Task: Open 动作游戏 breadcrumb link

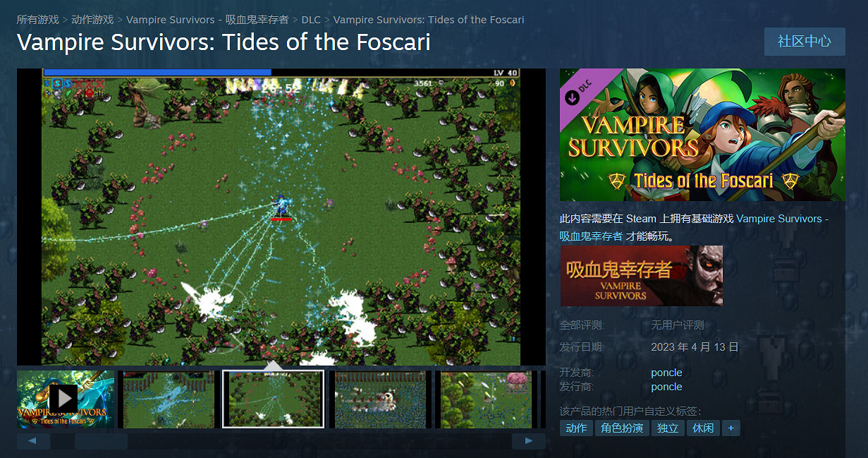Action: [92, 20]
